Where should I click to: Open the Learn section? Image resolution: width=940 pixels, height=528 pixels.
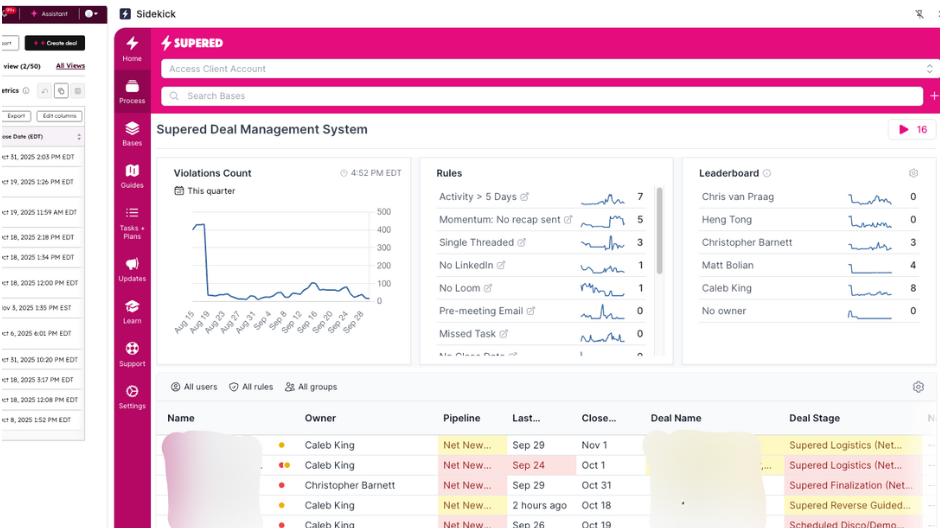click(x=132, y=312)
